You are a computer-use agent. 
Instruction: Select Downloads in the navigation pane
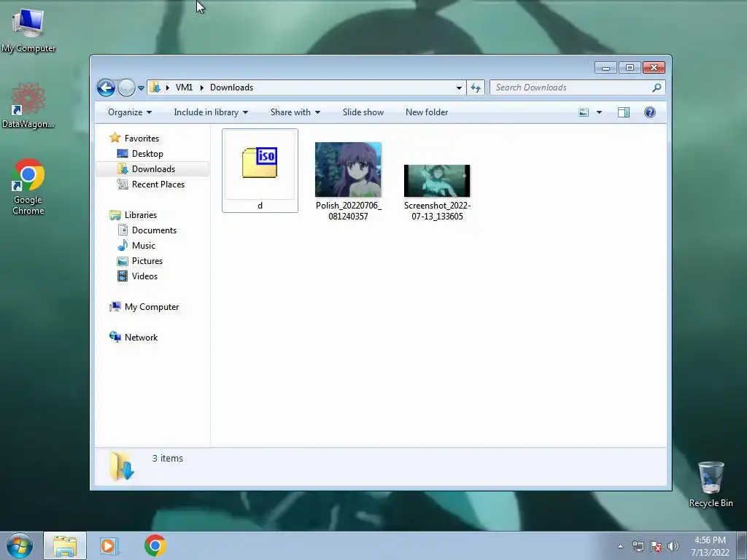click(x=152, y=169)
